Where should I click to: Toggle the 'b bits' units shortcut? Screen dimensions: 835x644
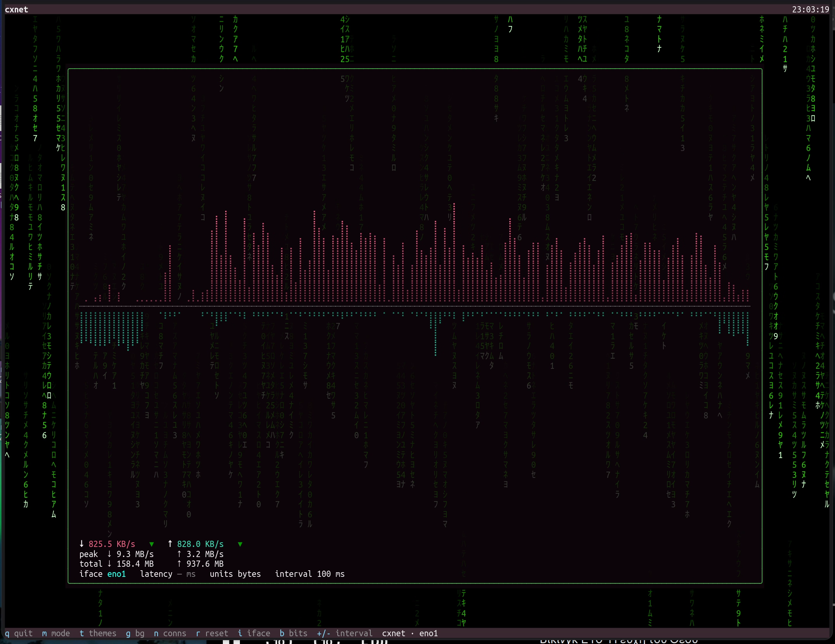293,633
